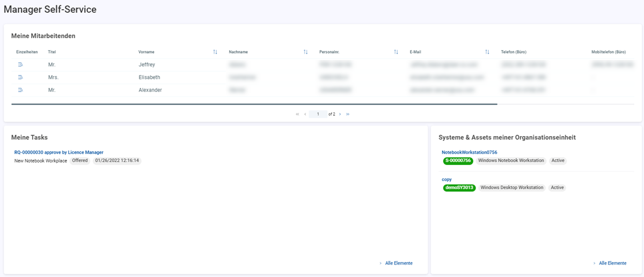Click the Telefon (Büro) column header
The height and width of the screenshot is (277, 644).
click(514, 52)
